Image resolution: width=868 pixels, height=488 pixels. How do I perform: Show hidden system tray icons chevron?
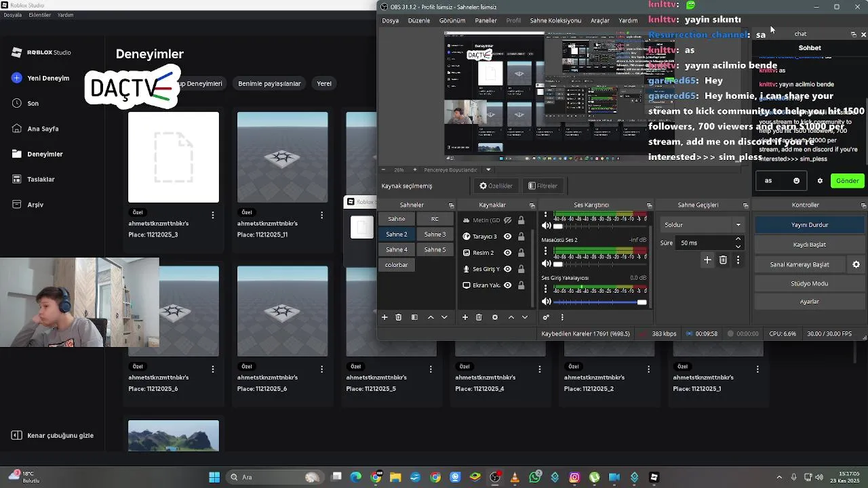[779, 477]
